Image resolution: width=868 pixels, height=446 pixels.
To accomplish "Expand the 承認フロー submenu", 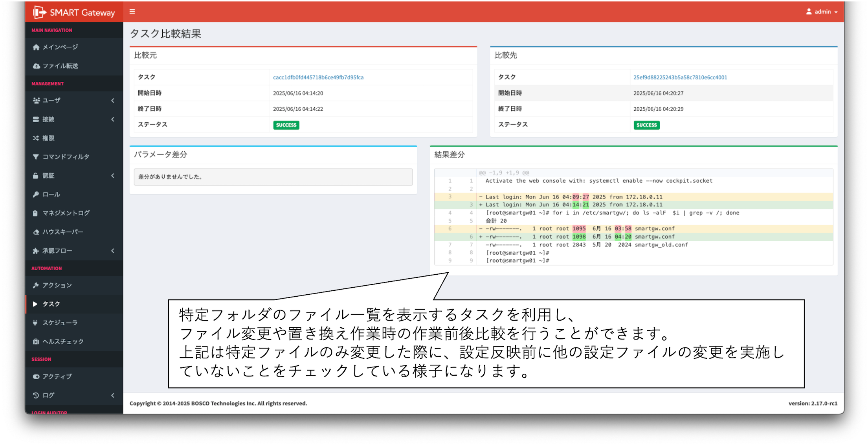I will click(x=113, y=251).
